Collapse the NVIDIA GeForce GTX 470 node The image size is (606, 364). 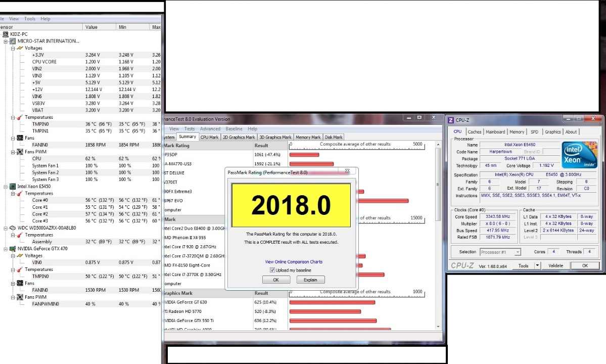[x=6, y=249]
